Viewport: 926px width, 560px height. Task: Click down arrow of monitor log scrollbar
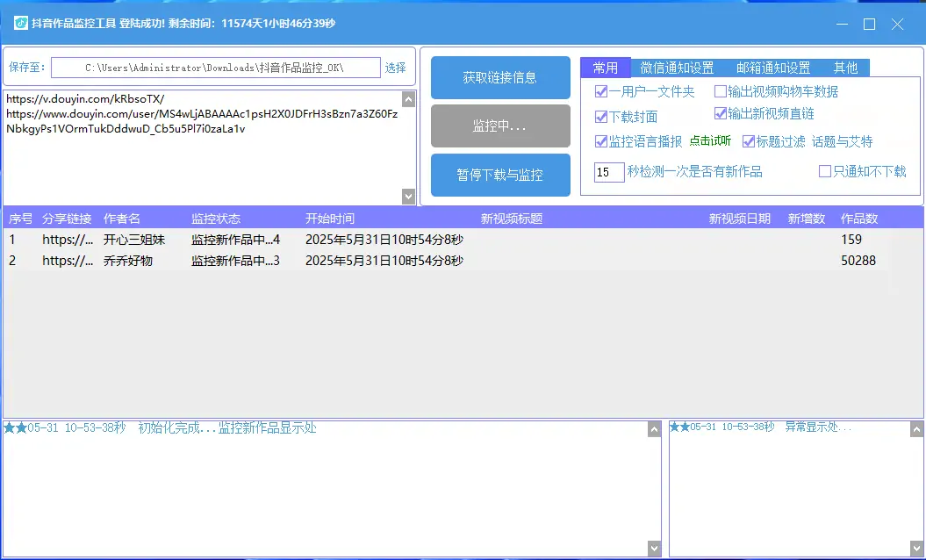click(654, 549)
